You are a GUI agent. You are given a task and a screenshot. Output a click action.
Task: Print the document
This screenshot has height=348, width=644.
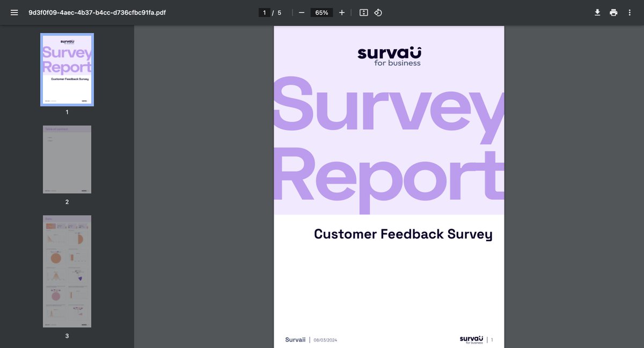click(x=613, y=12)
